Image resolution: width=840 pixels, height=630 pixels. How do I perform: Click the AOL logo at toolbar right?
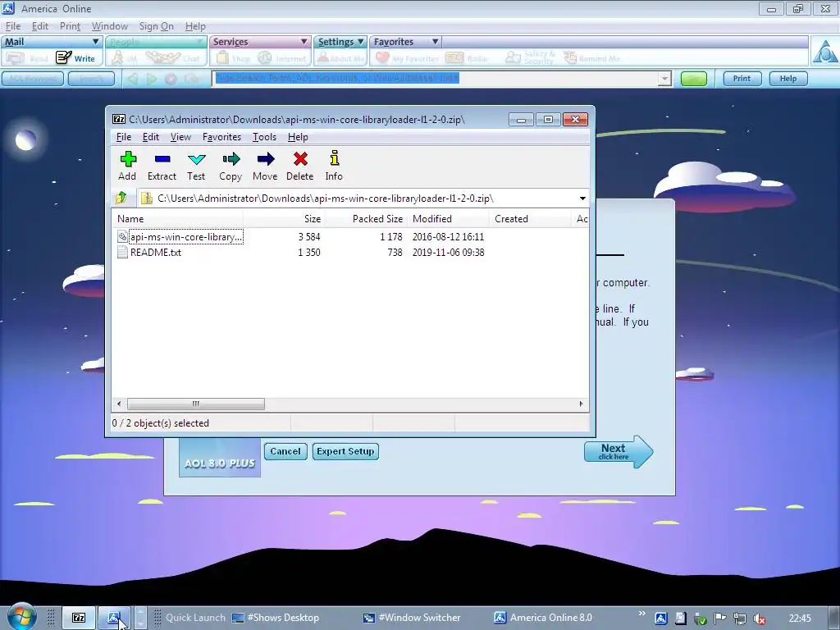pyautogui.click(x=824, y=51)
